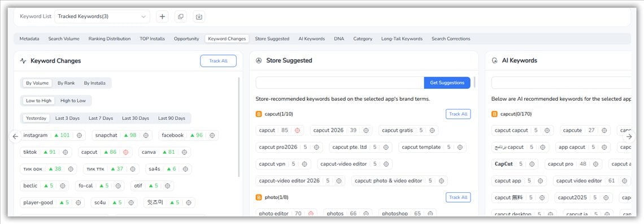The height and width of the screenshot is (224, 644).
Task: Switch to the Ranking Distribution tab
Action: tap(110, 38)
